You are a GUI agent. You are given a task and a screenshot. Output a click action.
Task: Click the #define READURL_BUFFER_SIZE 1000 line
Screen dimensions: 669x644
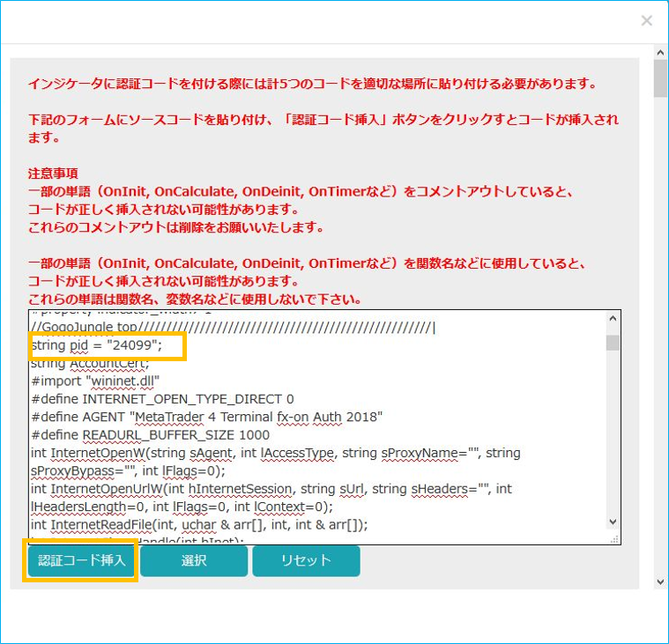[150, 434]
